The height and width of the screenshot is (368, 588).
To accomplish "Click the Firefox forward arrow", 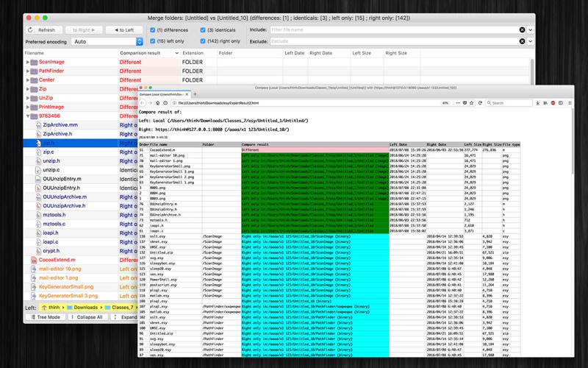I will click(x=150, y=103).
